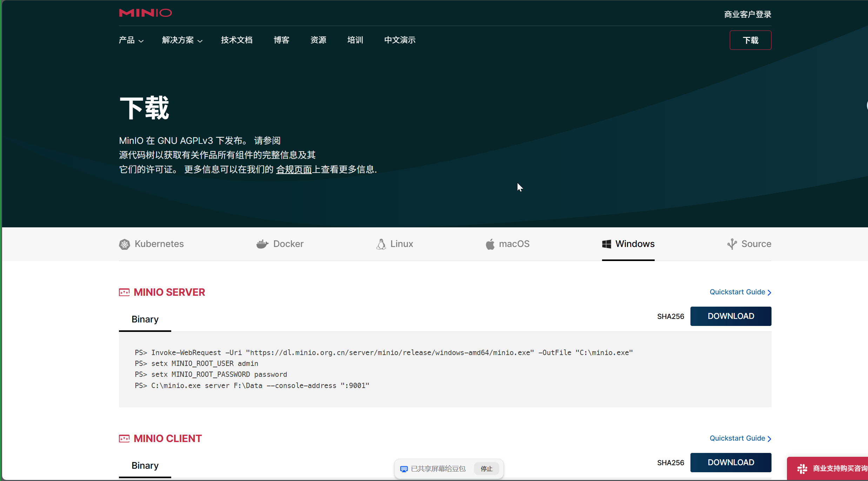Image resolution: width=868 pixels, height=481 pixels.
Task: Open MinIO Client Quickstart Guide link
Action: tap(740, 439)
